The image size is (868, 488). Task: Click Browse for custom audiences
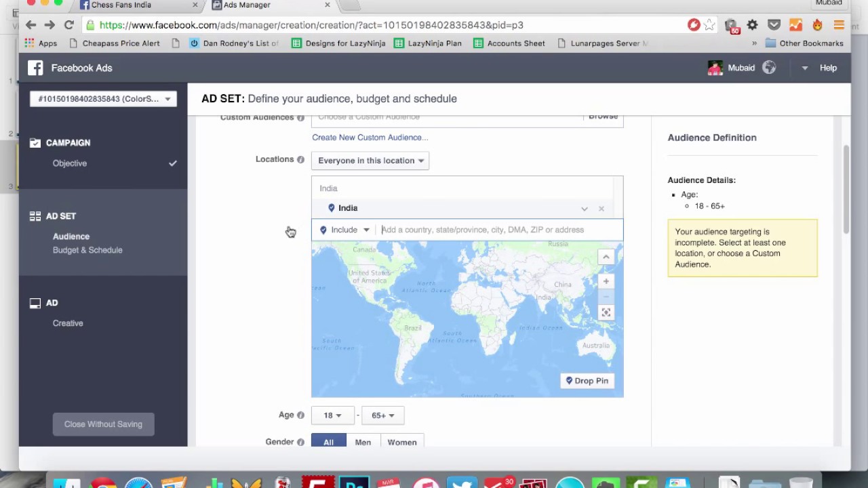click(x=603, y=117)
